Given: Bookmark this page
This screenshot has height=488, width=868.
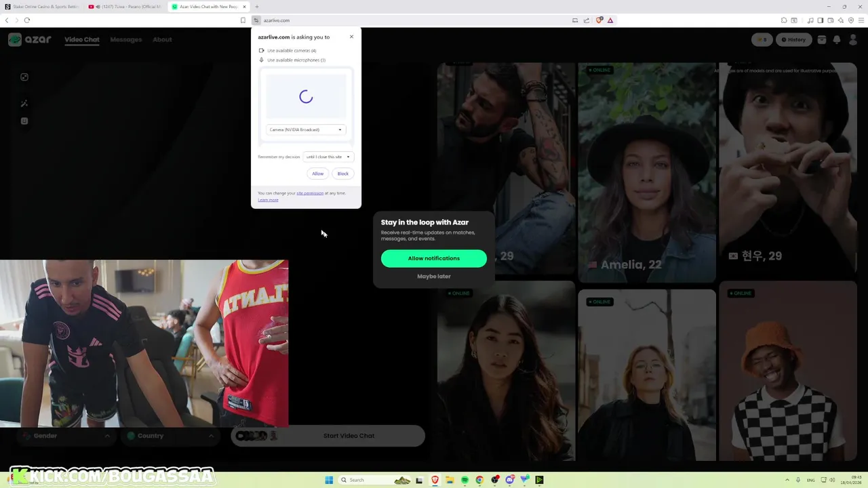Looking at the screenshot, I should tap(243, 20).
